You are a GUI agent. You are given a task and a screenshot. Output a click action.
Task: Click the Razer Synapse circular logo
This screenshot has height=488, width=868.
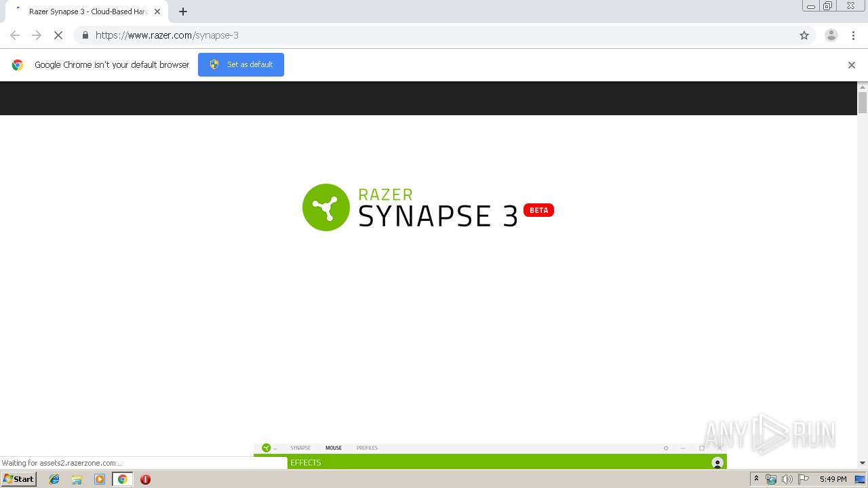tap(326, 207)
